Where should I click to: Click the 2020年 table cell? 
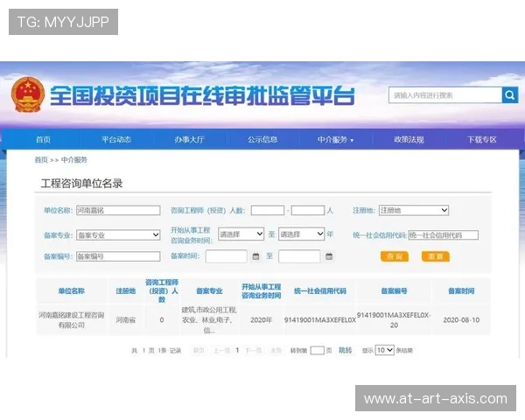click(x=261, y=320)
